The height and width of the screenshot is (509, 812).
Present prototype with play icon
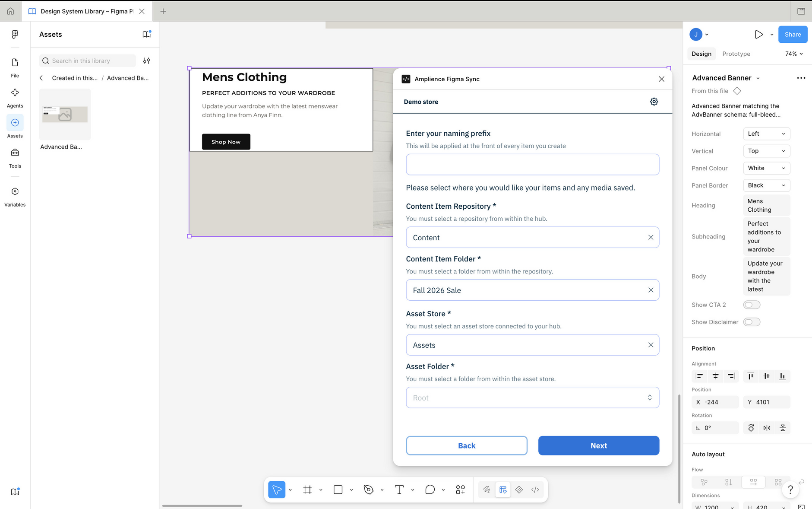[758, 35]
